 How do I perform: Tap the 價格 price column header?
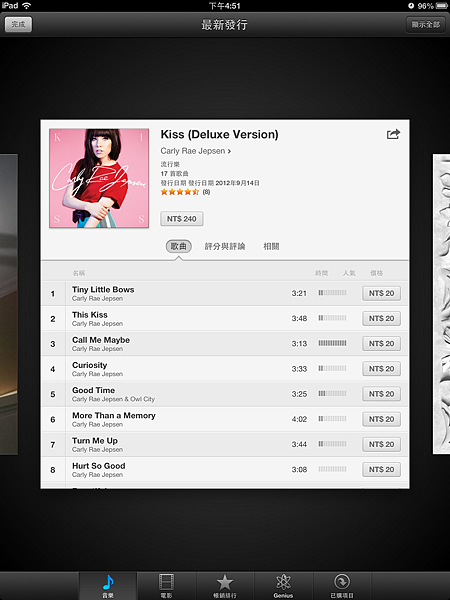tap(377, 273)
